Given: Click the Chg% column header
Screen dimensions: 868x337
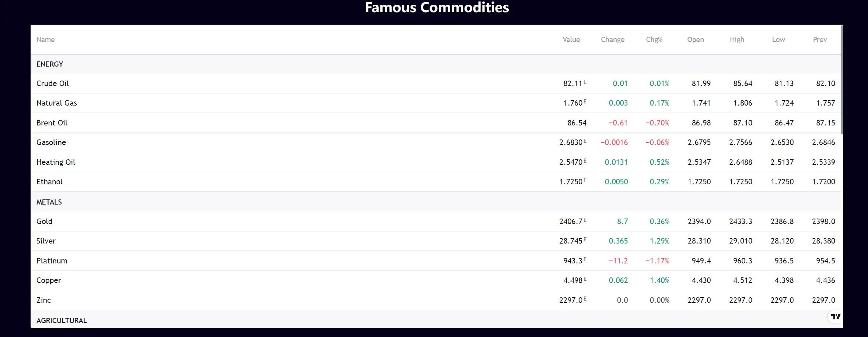Looking at the screenshot, I should point(654,39).
